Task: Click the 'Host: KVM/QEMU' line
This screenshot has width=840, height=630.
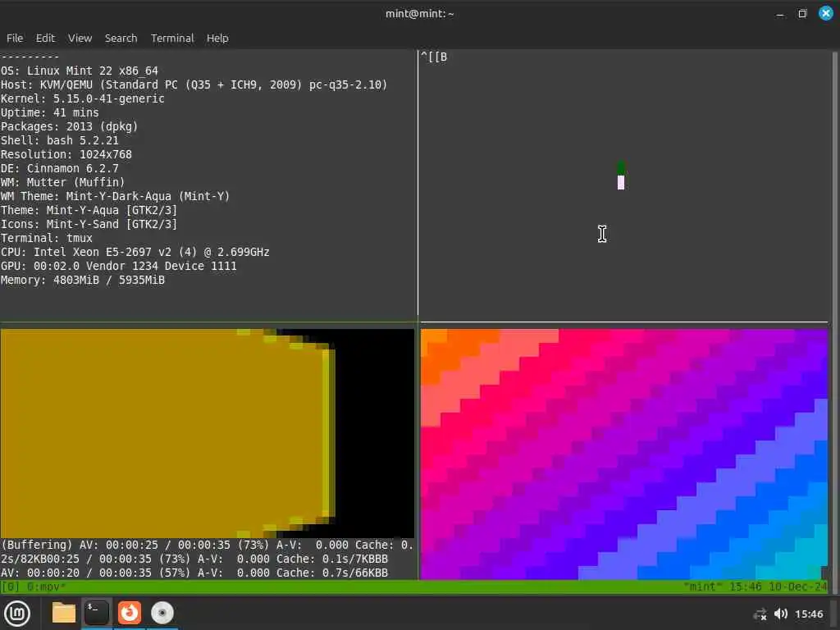Action: click(194, 84)
